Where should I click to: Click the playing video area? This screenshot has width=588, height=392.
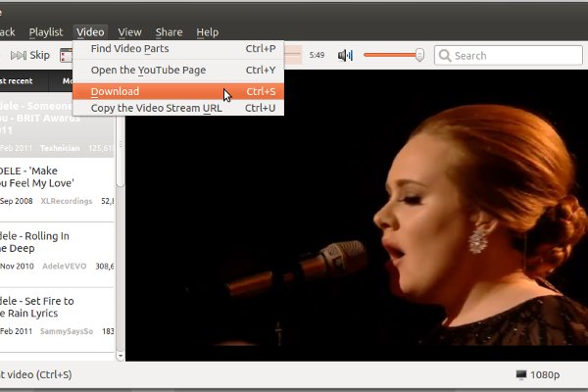357,216
